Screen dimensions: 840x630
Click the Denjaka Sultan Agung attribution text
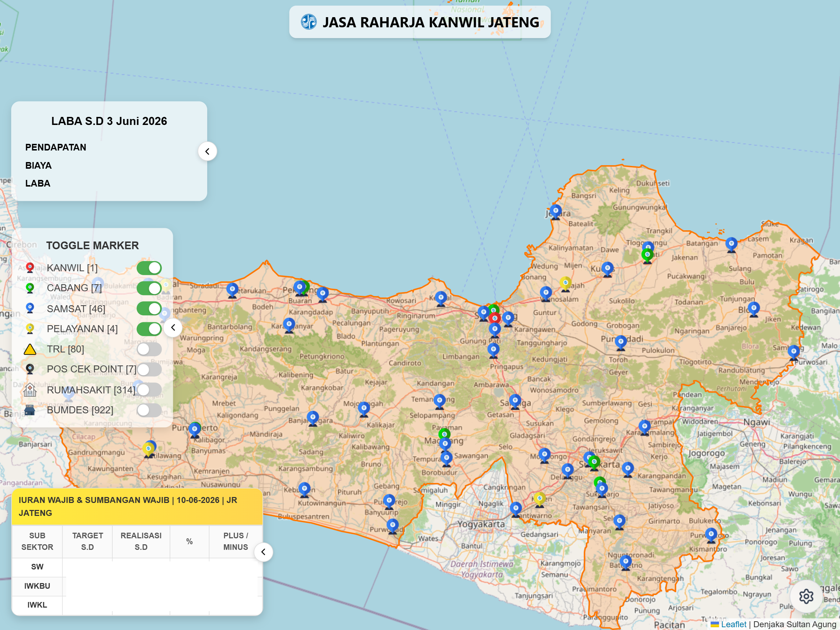[794, 624]
